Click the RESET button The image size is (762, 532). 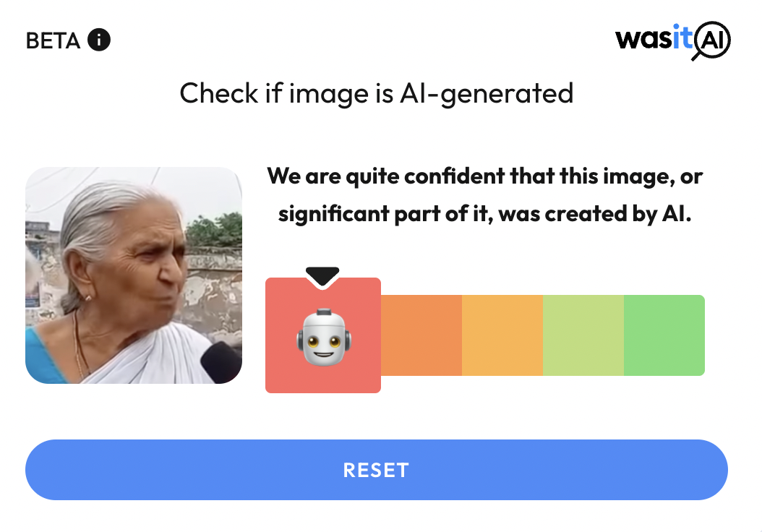click(x=377, y=470)
